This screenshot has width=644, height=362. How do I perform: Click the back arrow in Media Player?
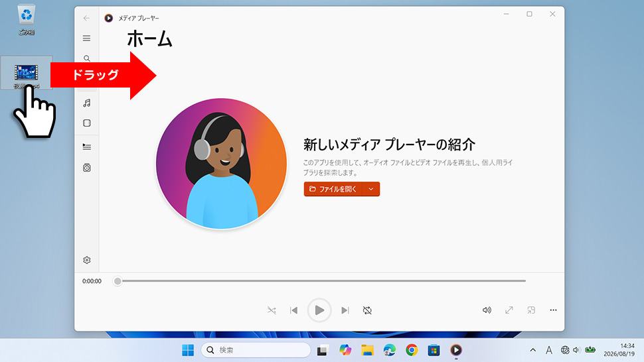point(86,18)
